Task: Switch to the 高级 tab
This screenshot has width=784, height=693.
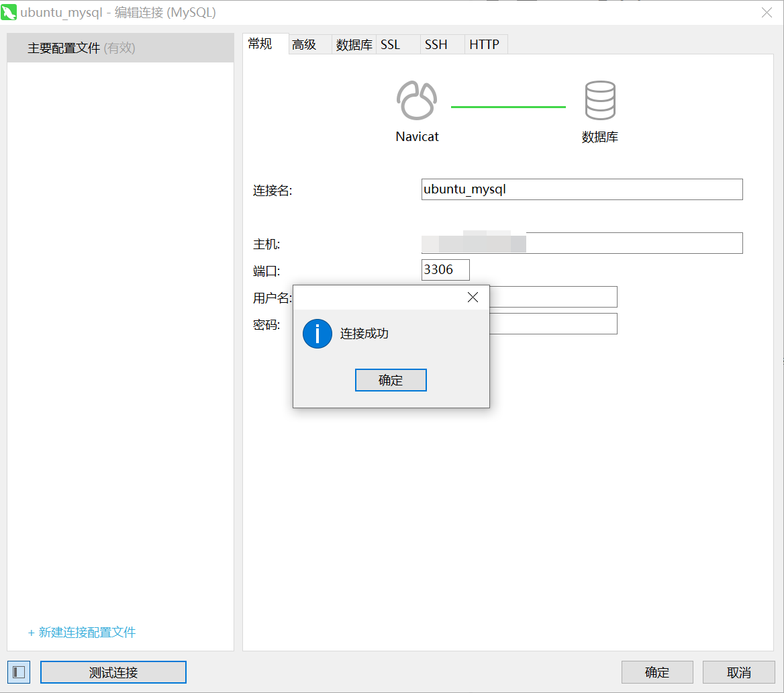Action: [x=310, y=44]
